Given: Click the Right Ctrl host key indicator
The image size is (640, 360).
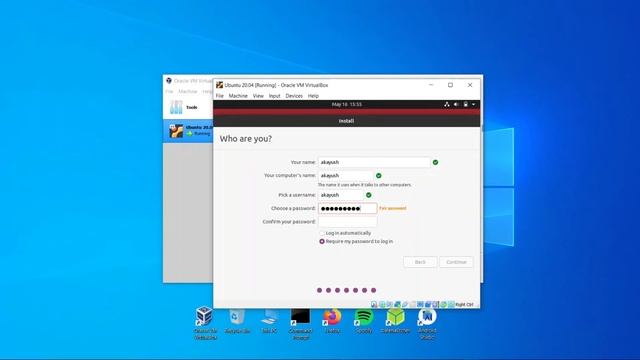Looking at the screenshot, I should 464,304.
